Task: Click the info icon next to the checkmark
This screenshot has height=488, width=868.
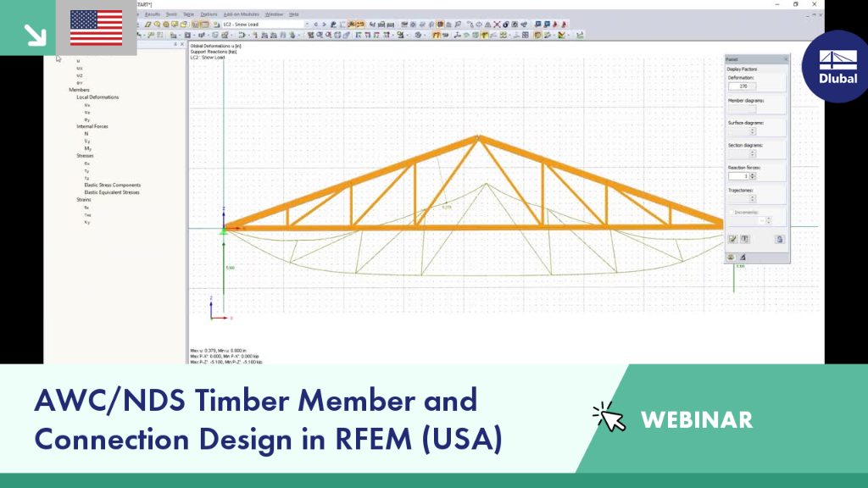Action: [744, 239]
